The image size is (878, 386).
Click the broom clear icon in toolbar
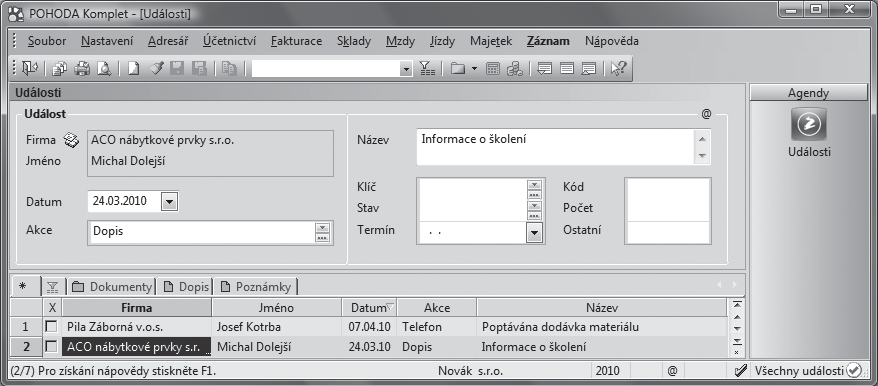coord(155,68)
